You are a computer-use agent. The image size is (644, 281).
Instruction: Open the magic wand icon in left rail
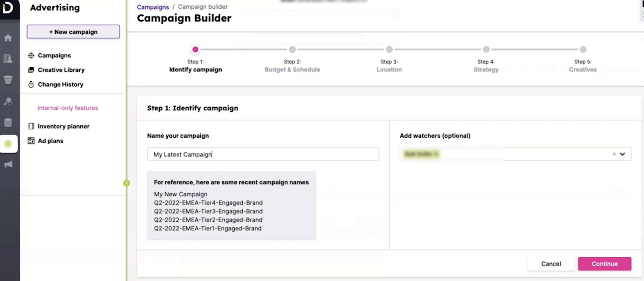tap(8, 101)
